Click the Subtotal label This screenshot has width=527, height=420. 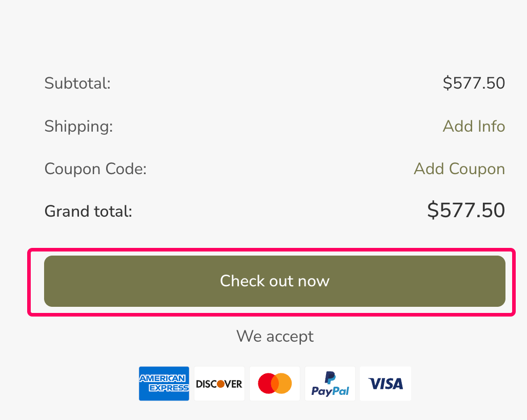click(x=77, y=83)
